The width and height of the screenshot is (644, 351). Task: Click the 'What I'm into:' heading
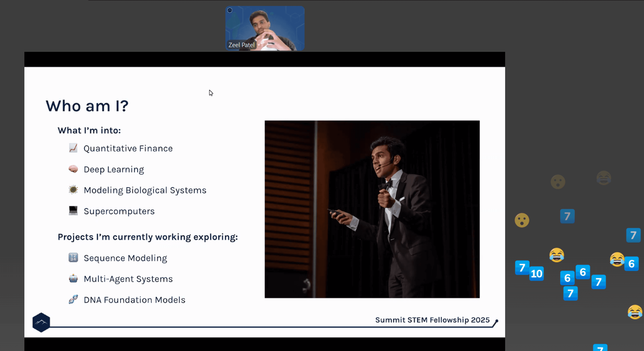point(89,130)
